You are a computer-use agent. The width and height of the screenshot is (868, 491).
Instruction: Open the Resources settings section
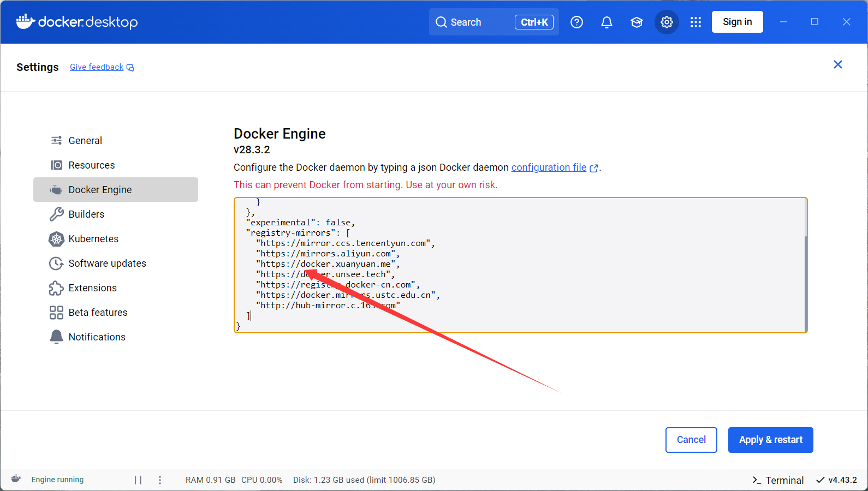[116, 165]
